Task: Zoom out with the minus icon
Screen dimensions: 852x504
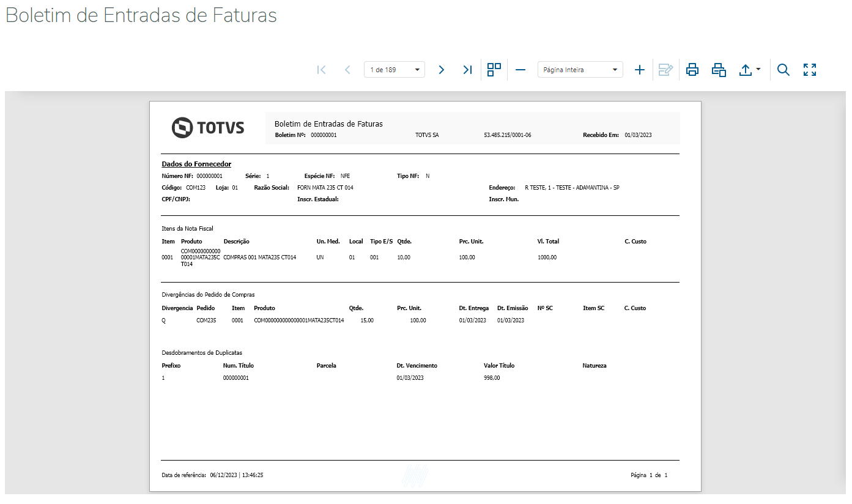Action: coord(520,70)
